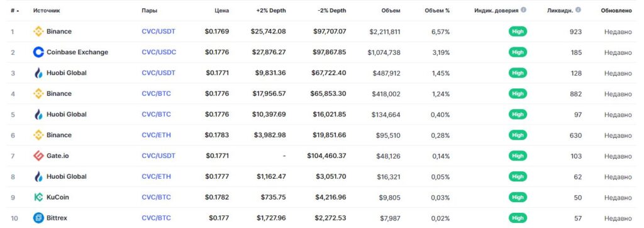Sort by the Обновлено column header

pos(616,11)
